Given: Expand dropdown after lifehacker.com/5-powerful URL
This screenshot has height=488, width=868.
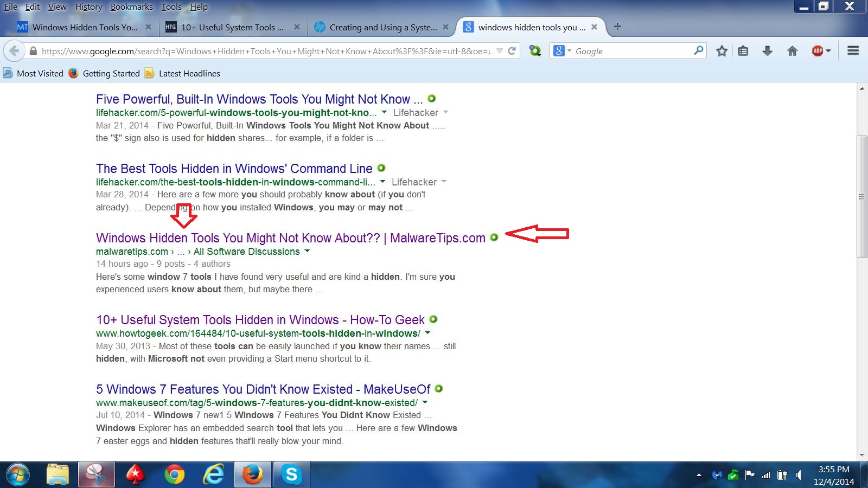Looking at the screenshot, I should click(x=384, y=112).
